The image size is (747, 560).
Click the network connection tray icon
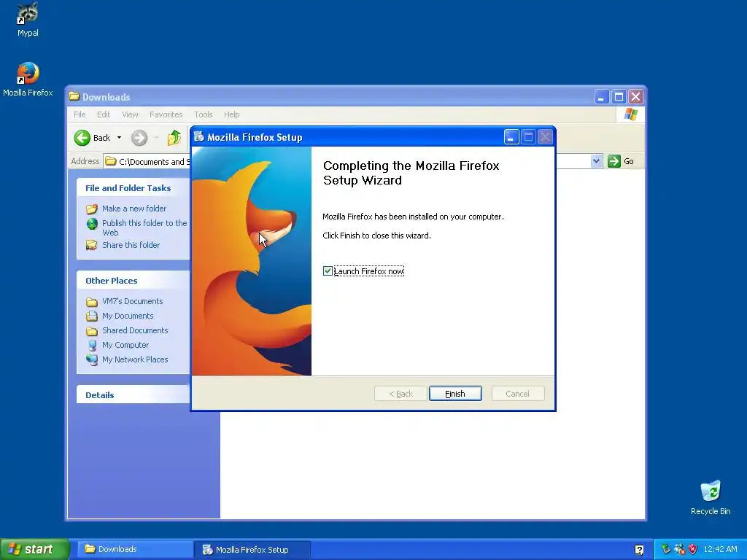pos(679,549)
